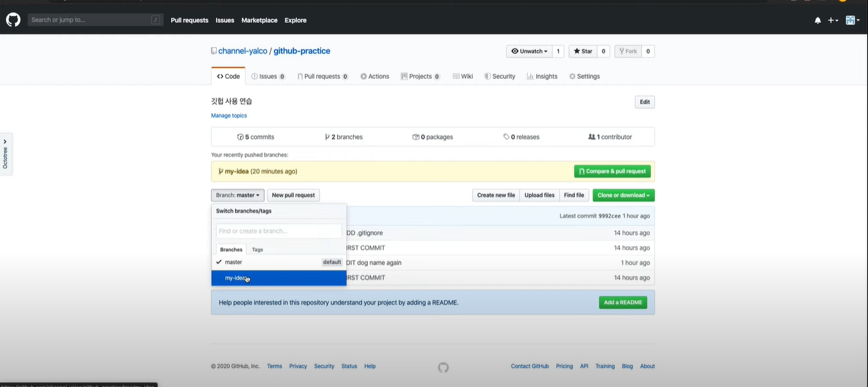
Task: Open the 1 contributor link
Action: point(610,137)
